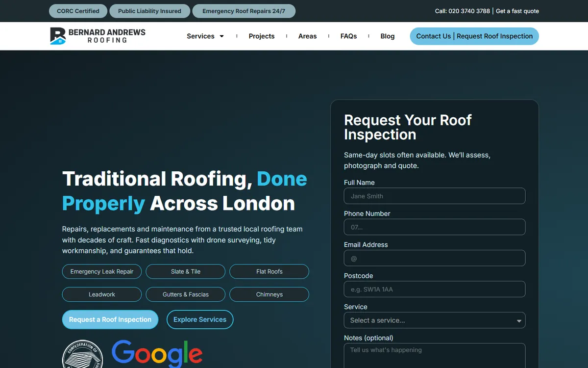Viewport: 588px width, 368px height.
Task: Click the Request a Roof Inspection button
Action: pyautogui.click(x=110, y=319)
